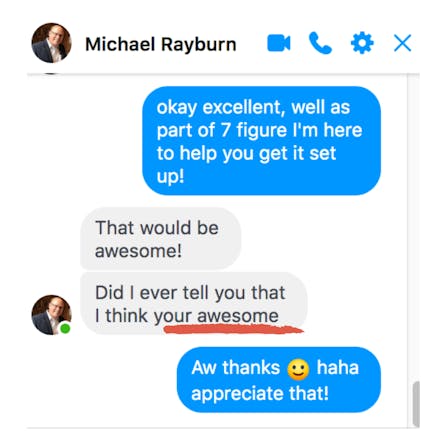Start a voice call via phone icon

(x=320, y=43)
